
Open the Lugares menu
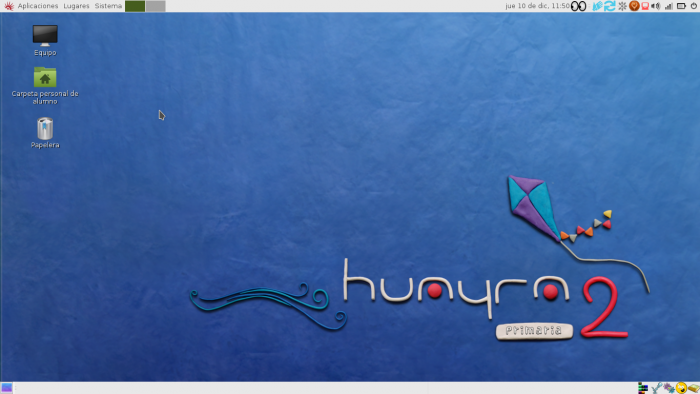pos(76,6)
